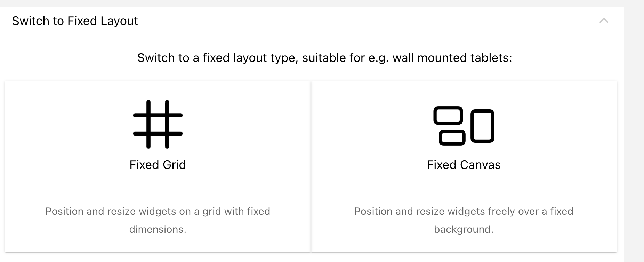Image resolution: width=644 pixels, height=262 pixels.
Task: Click the tall right rectangle in Fixed Canvas icon
Action: (482, 126)
